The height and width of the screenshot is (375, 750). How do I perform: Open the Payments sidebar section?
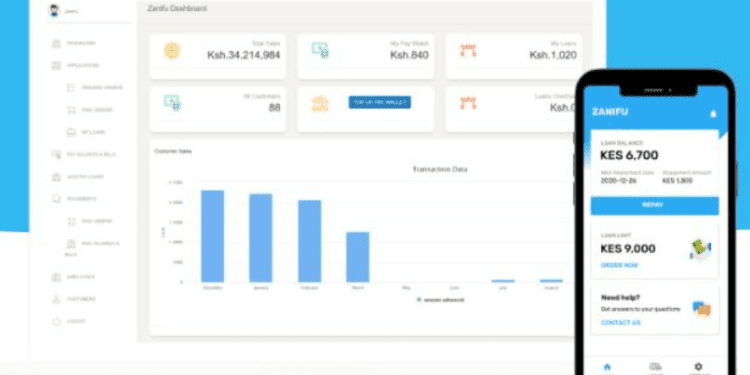(x=74, y=199)
